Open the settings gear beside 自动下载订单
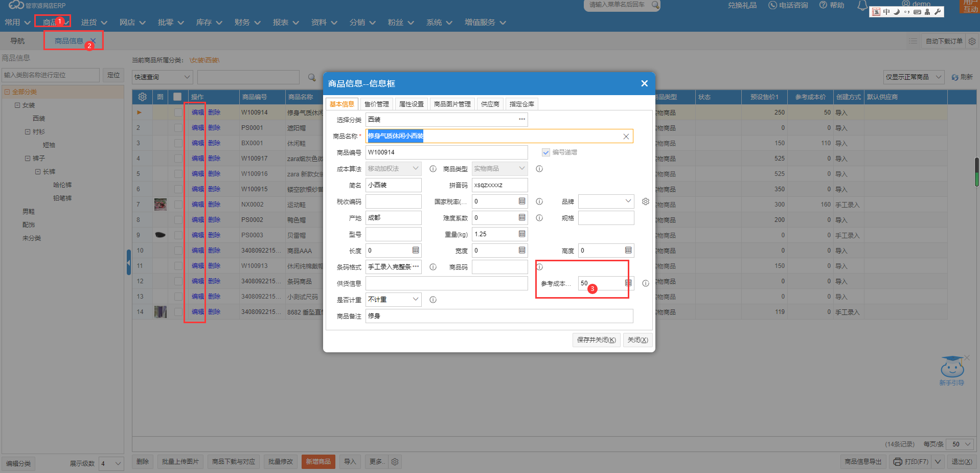The height and width of the screenshot is (473, 980). (x=972, y=41)
